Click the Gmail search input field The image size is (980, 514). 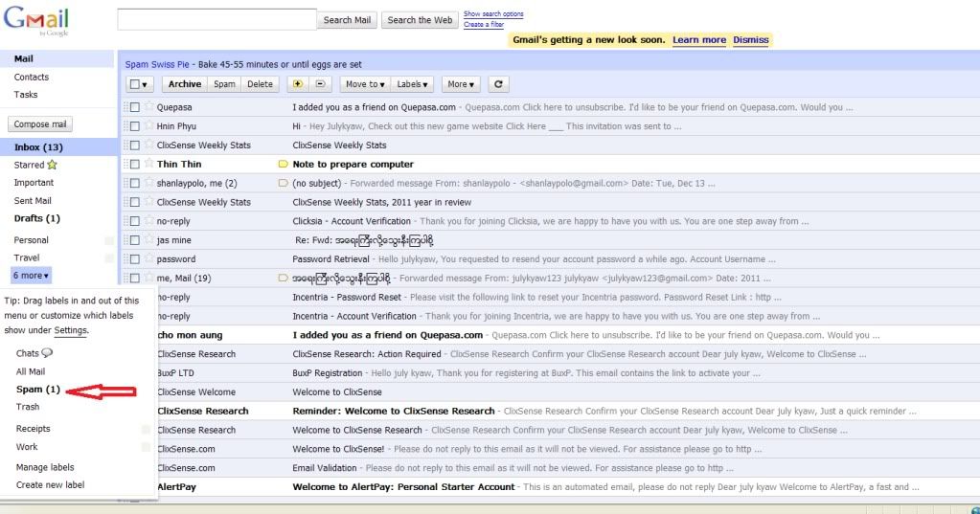coord(217,20)
